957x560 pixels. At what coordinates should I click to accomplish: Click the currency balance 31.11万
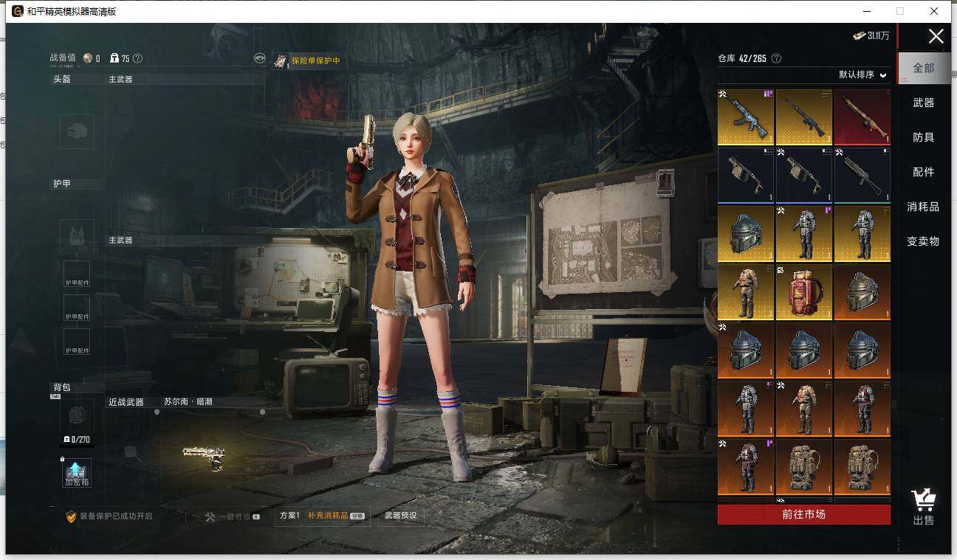pos(872,35)
